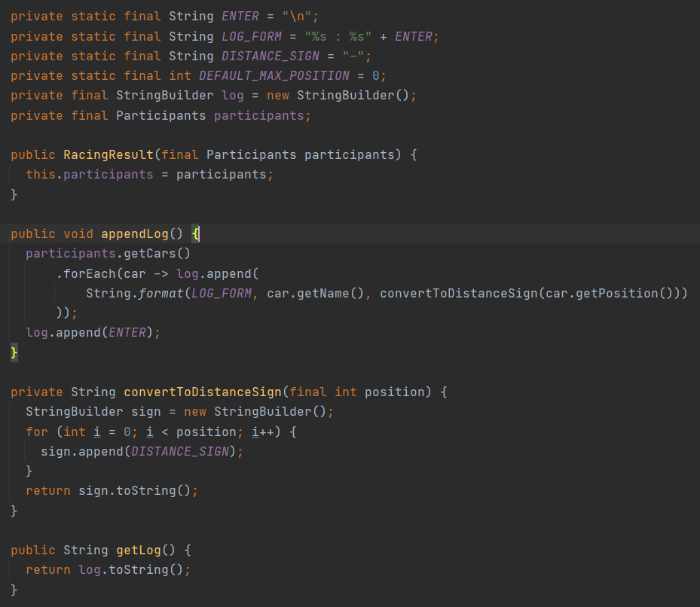700x607 pixels.
Task: Click the .forEach call
Action: 86,273
